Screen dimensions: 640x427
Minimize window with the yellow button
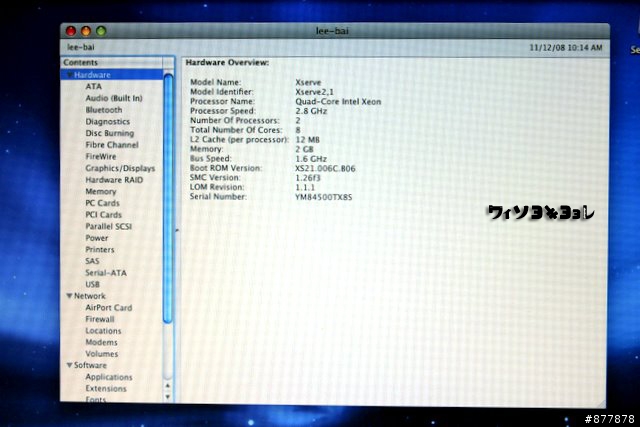[x=86, y=31]
